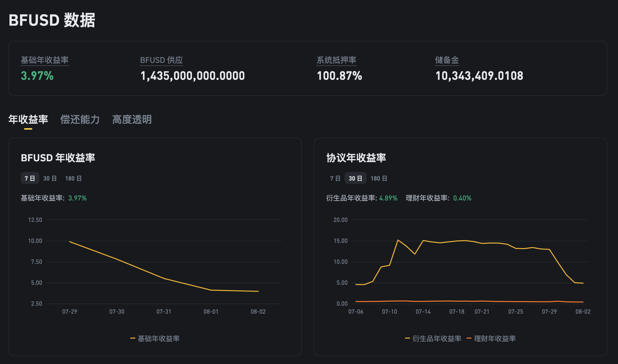Keep 7 日 selected for BFUSD 年收益率
The image size is (618, 364).
(x=30, y=178)
